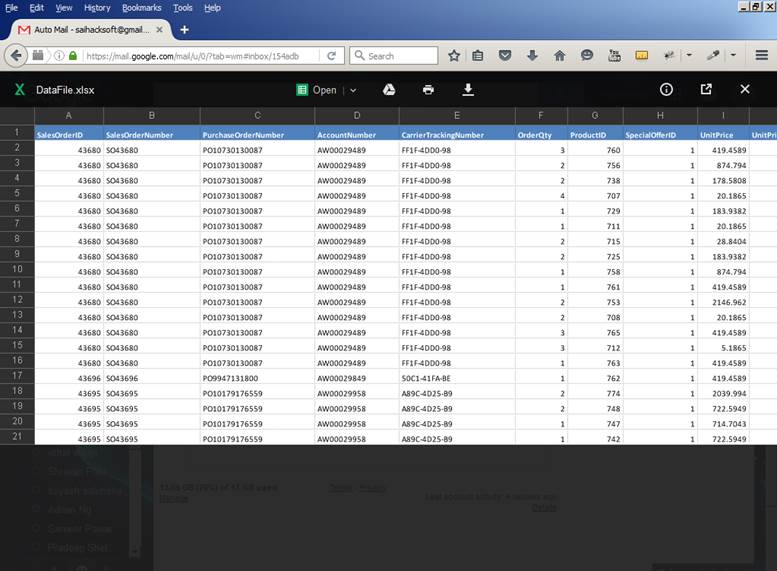Bookmark this page with star icon
Image resolution: width=777 pixels, height=571 pixels.
coord(453,56)
